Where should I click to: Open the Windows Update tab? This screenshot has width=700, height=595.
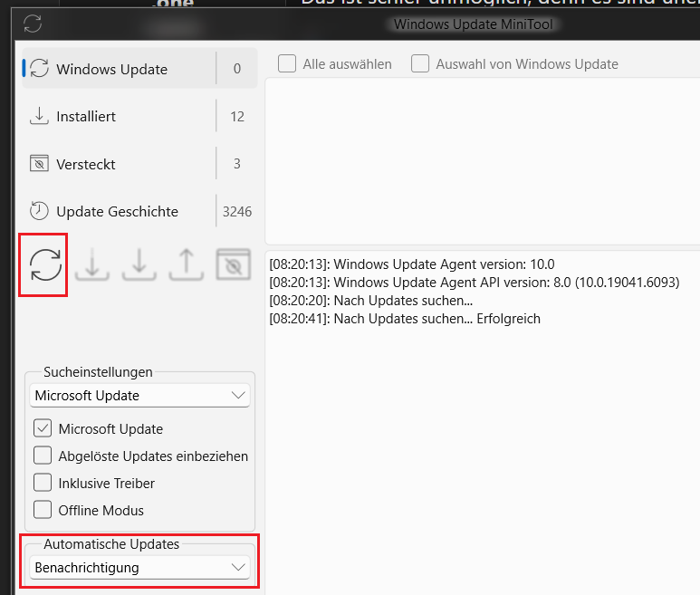point(139,69)
